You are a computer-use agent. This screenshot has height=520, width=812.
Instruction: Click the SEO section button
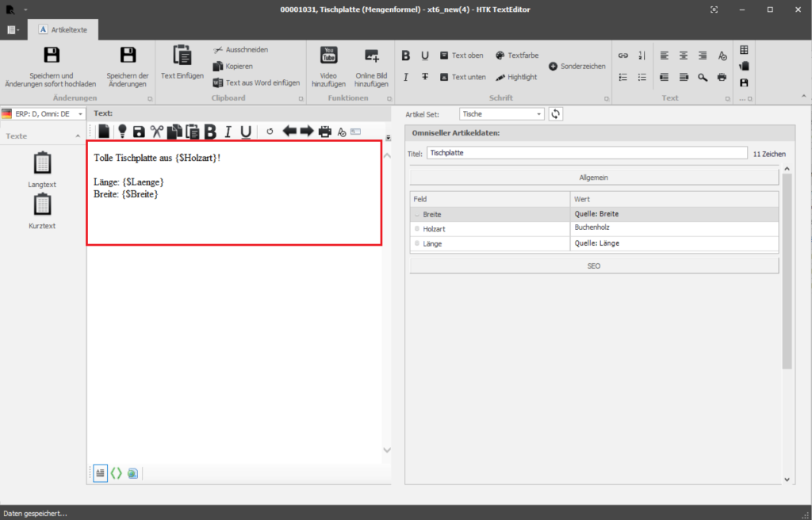coord(594,266)
